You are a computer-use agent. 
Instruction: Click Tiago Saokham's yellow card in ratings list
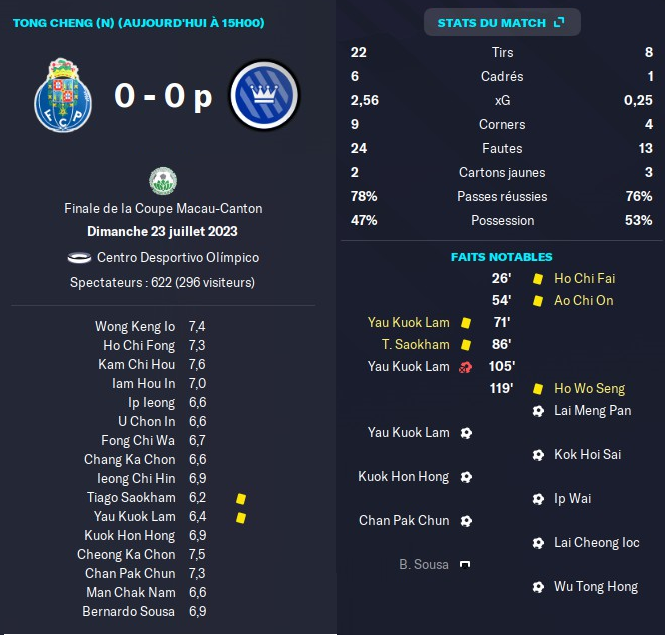[240, 498]
